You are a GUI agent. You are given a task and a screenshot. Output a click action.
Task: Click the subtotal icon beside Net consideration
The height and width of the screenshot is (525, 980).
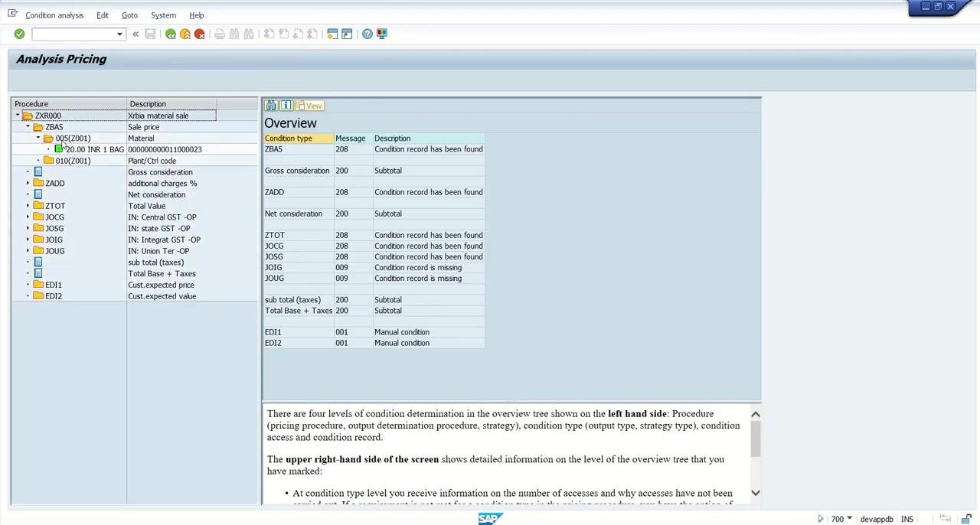pyautogui.click(x=38, y=194)
